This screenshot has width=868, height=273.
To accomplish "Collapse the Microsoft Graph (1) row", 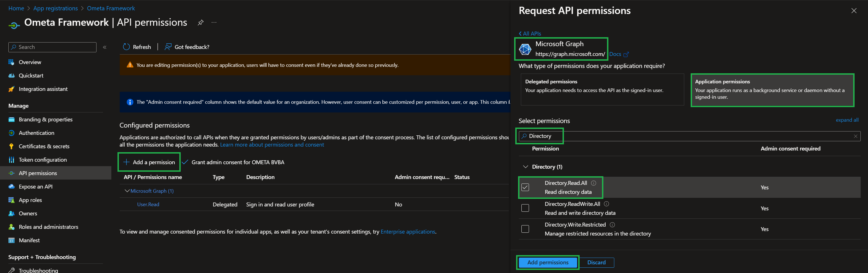I will click(127, 191).
